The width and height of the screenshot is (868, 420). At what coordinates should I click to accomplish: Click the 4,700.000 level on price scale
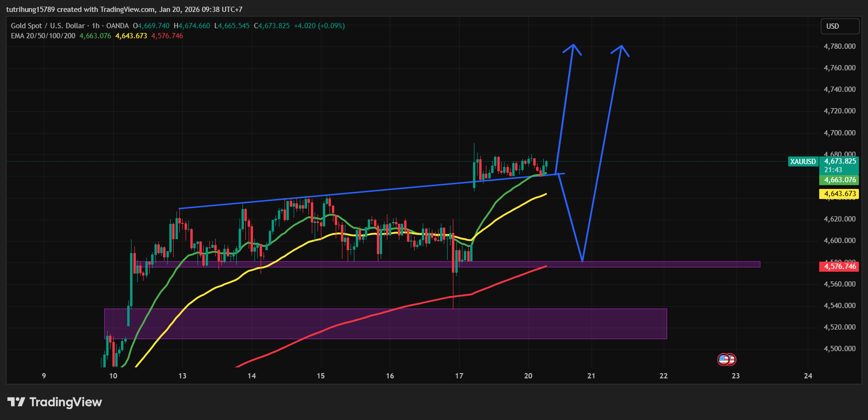pos(839,133)
